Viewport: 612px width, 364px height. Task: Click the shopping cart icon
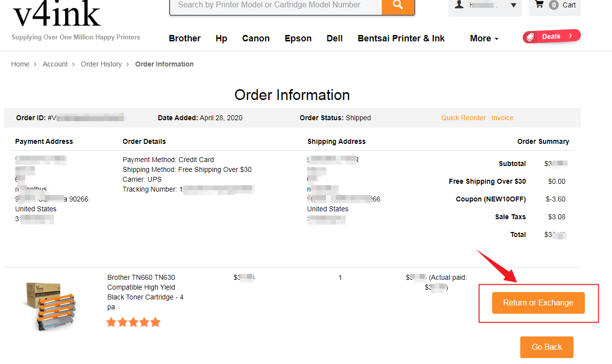[539, 4]
